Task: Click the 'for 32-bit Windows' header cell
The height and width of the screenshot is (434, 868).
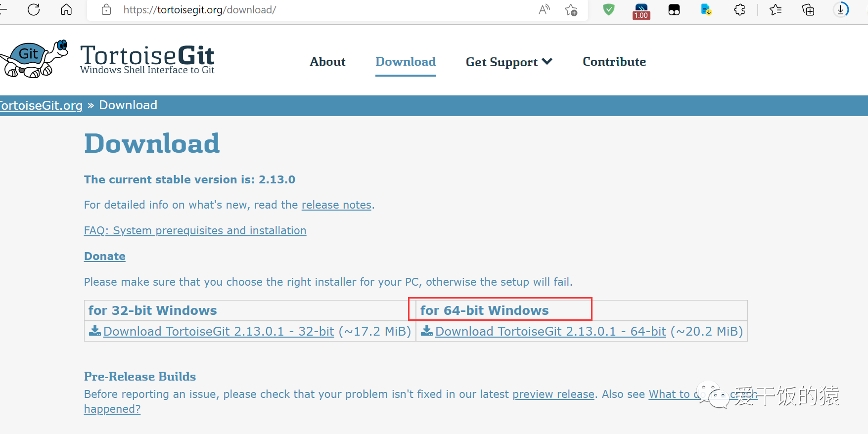Action: pyautogui.click(x=250, y=310)
